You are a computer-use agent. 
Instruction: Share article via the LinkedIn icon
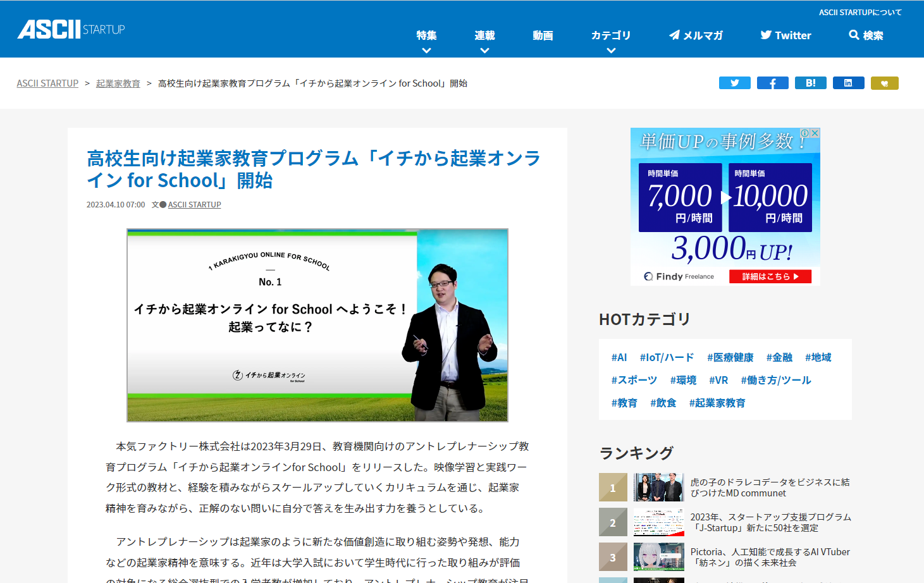pos(848,83)
